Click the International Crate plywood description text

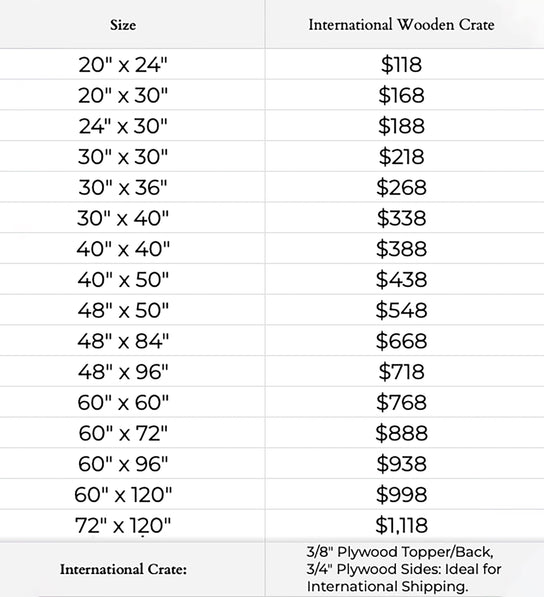[x=404, y=569]
